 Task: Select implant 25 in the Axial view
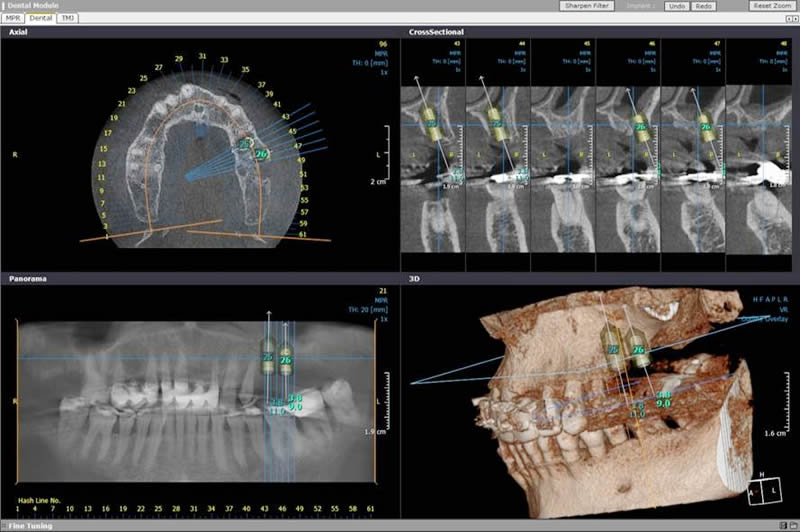point(244,144)
